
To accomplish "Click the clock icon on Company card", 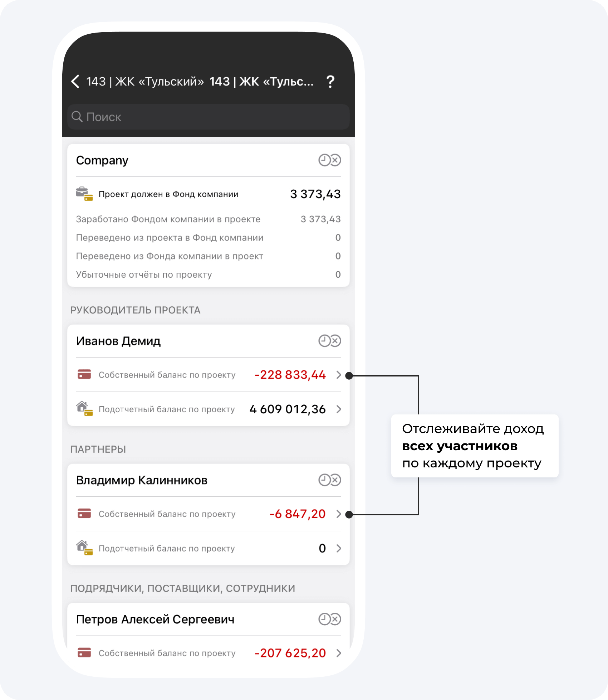I will [324, 160].
